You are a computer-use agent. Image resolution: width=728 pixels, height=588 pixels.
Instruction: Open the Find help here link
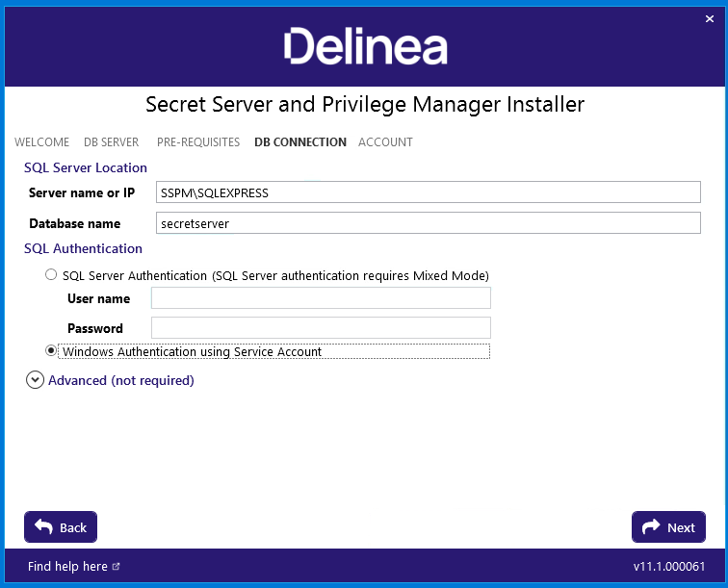click(x=67, y=566)
